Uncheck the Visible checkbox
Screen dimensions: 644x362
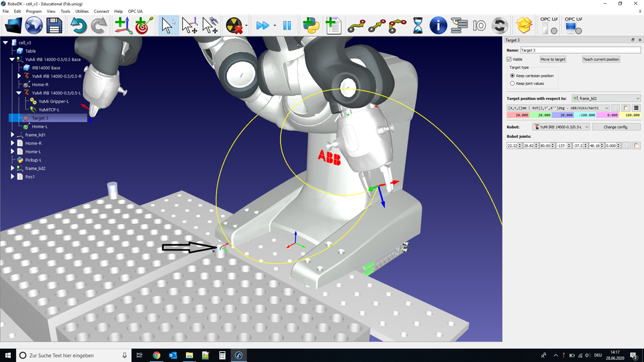[509, 60]
